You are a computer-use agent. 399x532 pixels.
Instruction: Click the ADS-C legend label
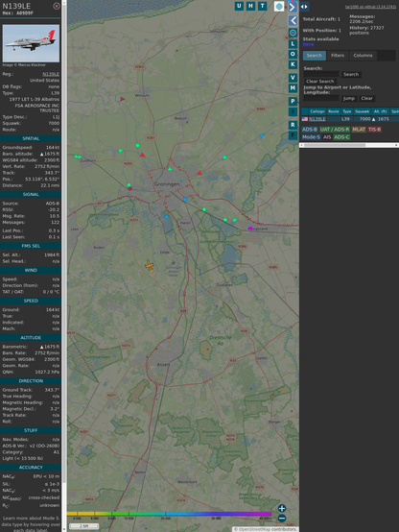point(341,137)
